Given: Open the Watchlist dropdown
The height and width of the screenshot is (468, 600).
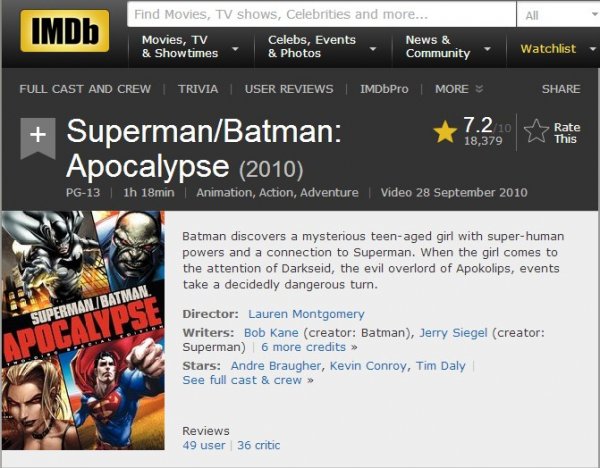Looking at the screenshot, I should [556, 48].
